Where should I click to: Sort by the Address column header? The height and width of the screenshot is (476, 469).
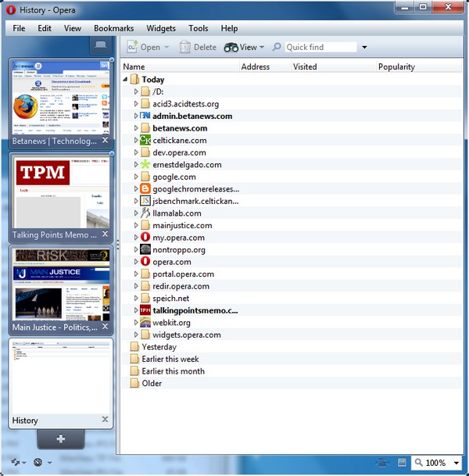click(265, 66)
